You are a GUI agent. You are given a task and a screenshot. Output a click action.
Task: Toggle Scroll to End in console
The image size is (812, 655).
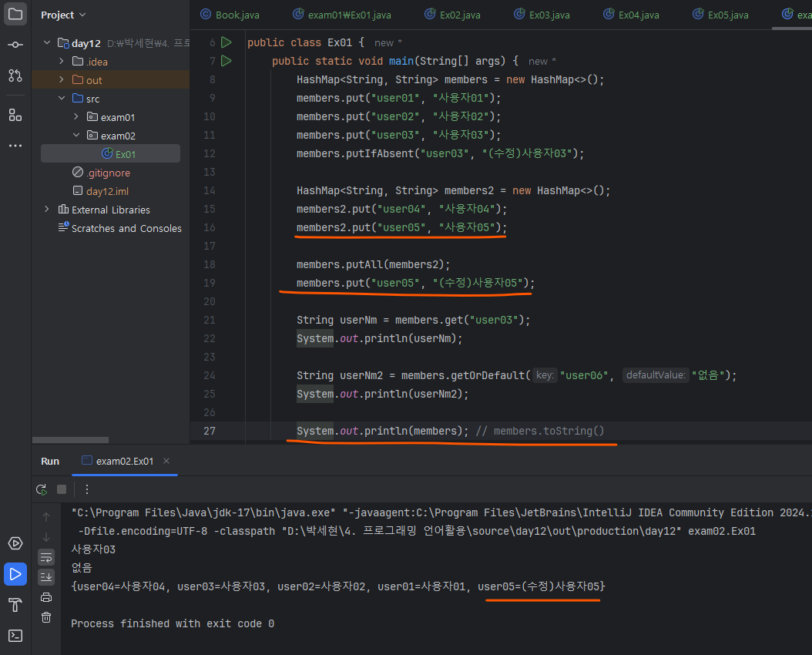click(46, 577)
